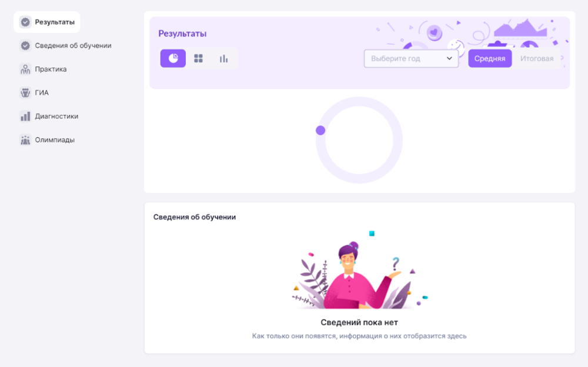Click the Олимпиады group icon
588x367 pixels.
[25, 139]
